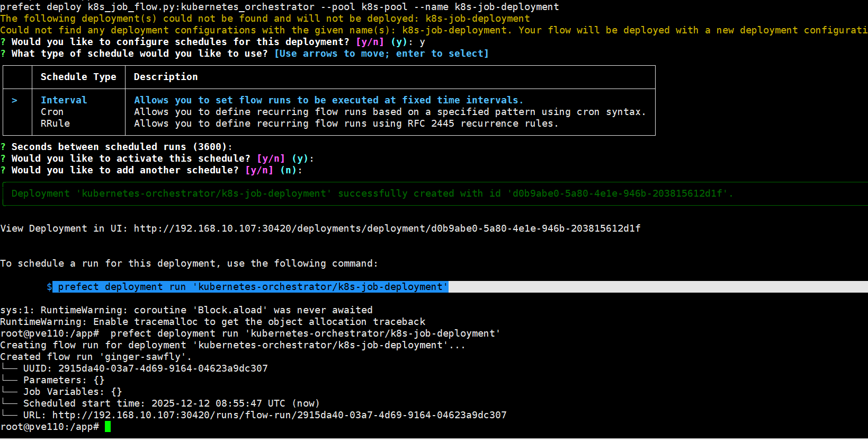868x440 pixels.
Task: Open the flow-run URL link
Action: click(x=280, y=415)
